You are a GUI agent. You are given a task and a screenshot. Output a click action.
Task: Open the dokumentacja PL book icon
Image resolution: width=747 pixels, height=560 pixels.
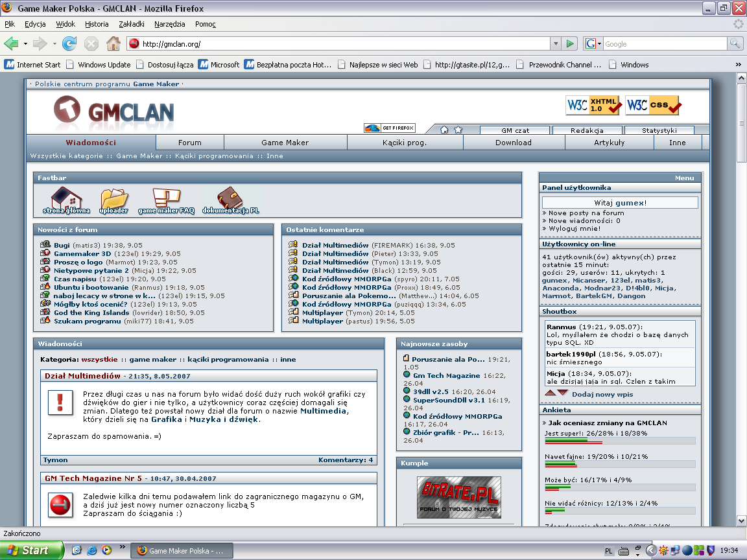pyautogui.click(x=230, y=199)
